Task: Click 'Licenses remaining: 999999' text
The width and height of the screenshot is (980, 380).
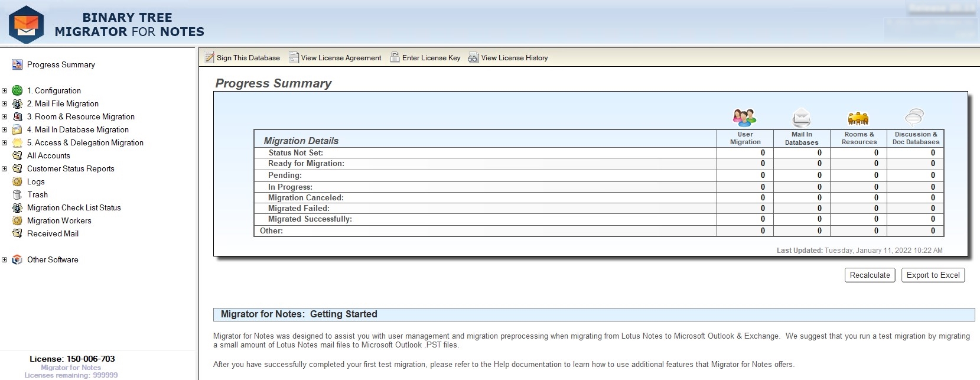Action: pyautogui.click(x=71, y=375)
